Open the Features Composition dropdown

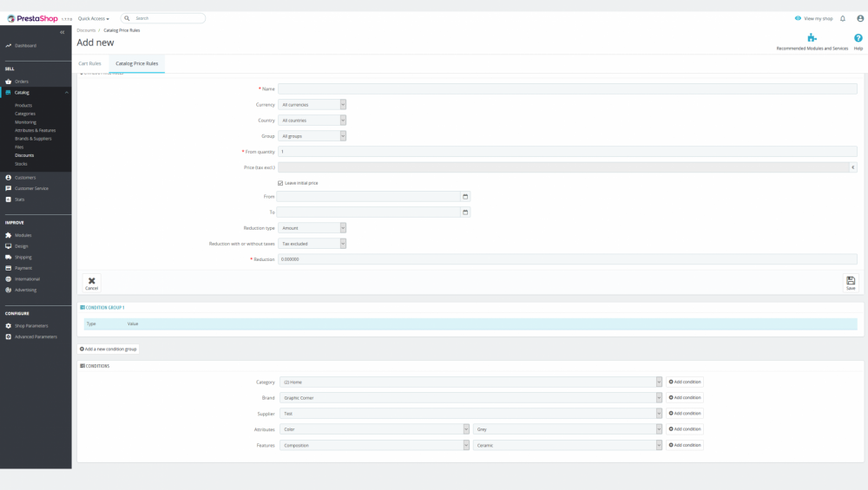[374, 445]
